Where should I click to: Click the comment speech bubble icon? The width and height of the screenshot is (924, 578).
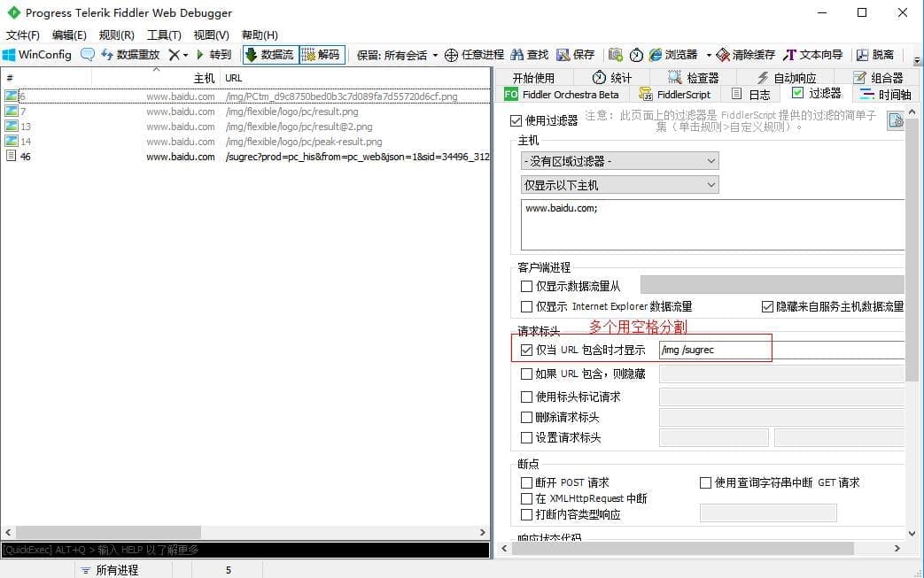pos(87,55)
